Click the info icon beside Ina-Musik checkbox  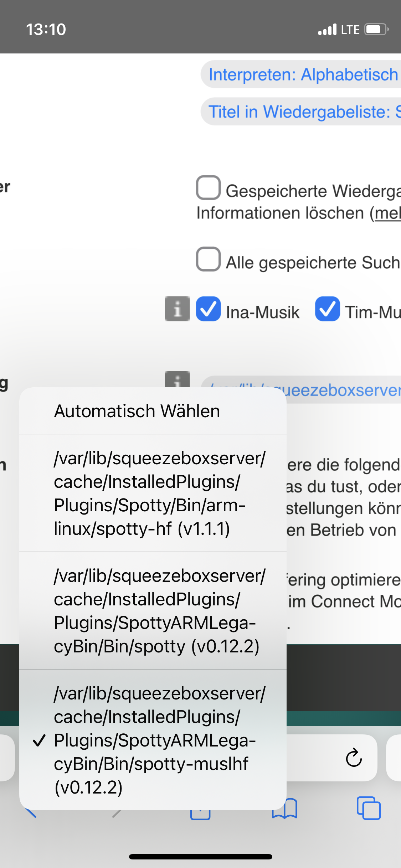click(x=177, y=309)
